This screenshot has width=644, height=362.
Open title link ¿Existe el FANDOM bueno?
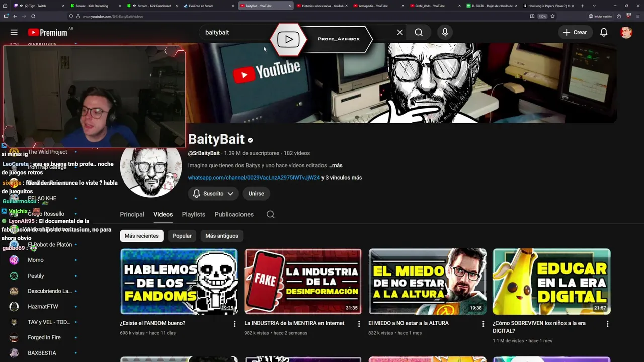click(152, 323)
